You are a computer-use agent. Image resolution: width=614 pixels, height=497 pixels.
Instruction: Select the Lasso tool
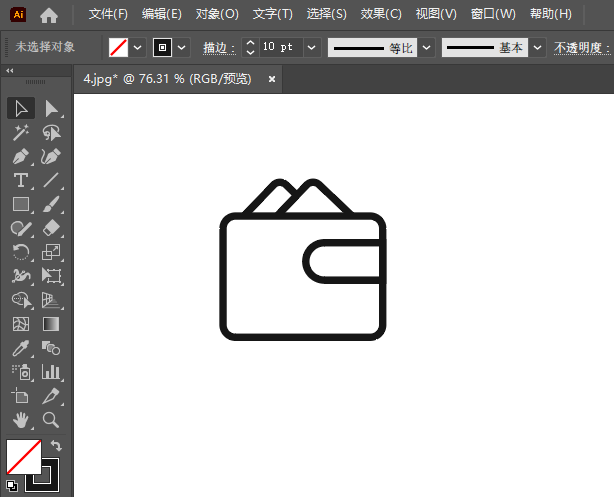coord(51,132)
